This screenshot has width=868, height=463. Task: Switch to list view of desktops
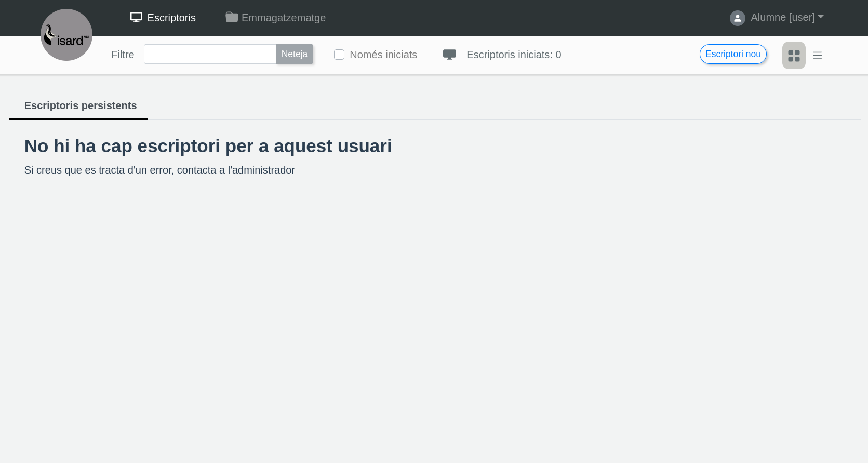coord(817,55)
